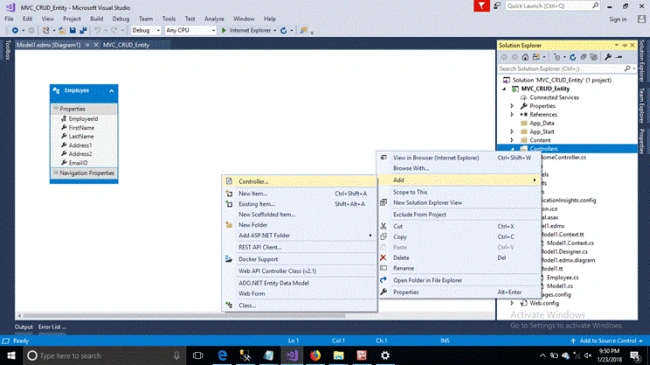650x365 pixels.
Task: Click the feedback notification flag icon
Action: [482, 6]
